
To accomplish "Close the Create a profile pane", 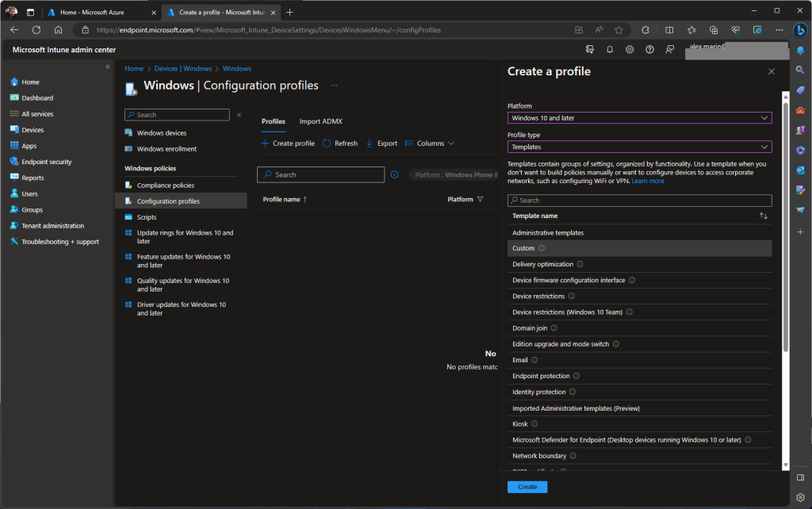I will coord(771,71).
